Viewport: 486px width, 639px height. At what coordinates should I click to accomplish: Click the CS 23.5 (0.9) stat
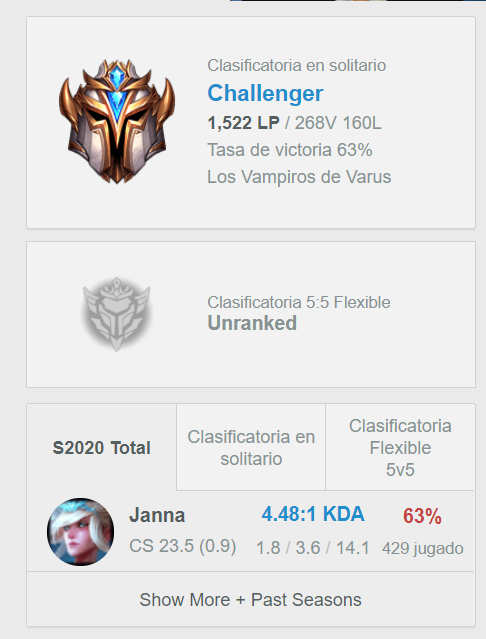[x=183, y=546]
